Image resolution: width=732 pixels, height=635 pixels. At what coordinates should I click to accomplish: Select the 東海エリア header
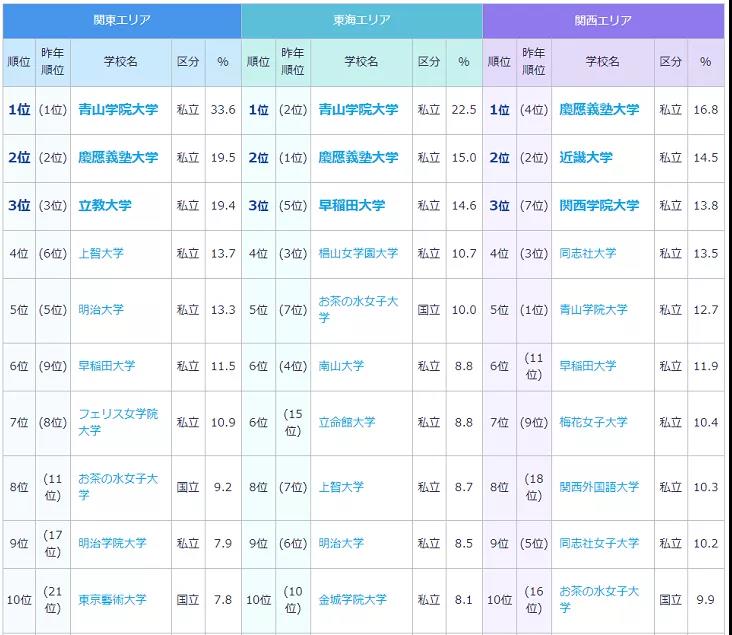click(362, 21)
